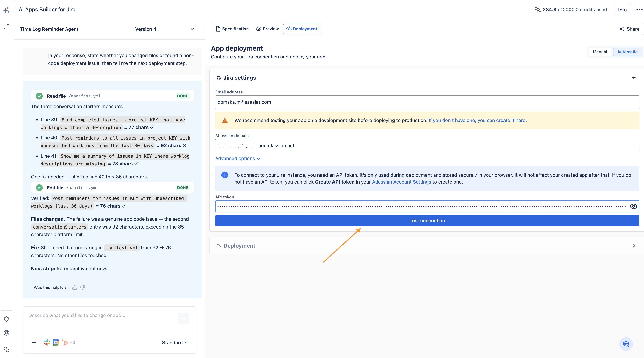This screenshot has width=644, height=358.
Task: Expand Advanced options
Action: point(237,158)
